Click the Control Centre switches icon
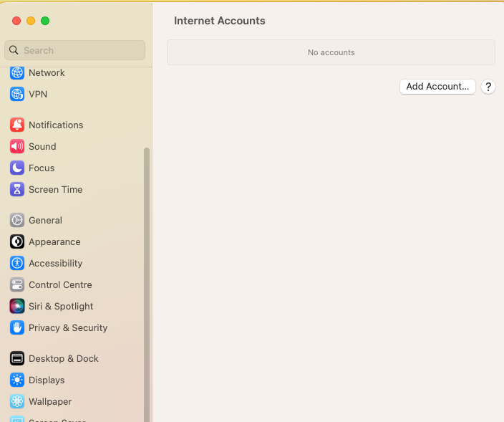 tap(17, 284)
